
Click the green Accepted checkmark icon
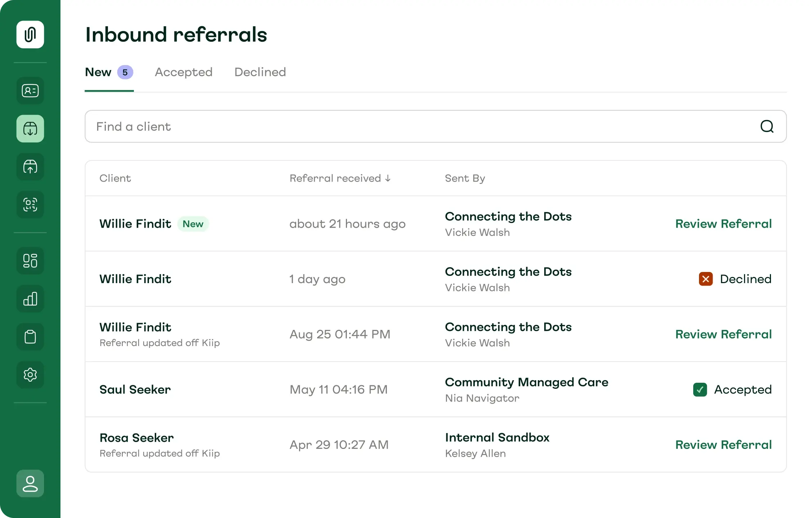(700, 390)
